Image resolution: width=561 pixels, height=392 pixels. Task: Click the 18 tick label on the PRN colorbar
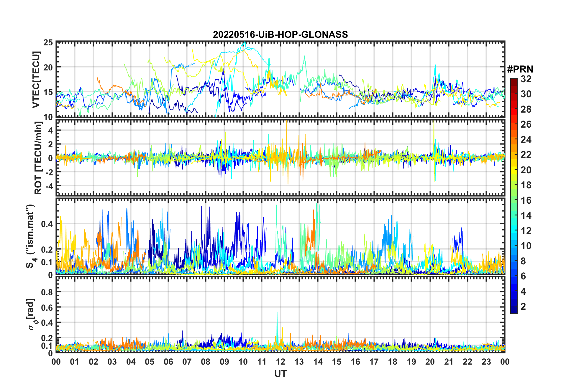[x=526, y=185]
